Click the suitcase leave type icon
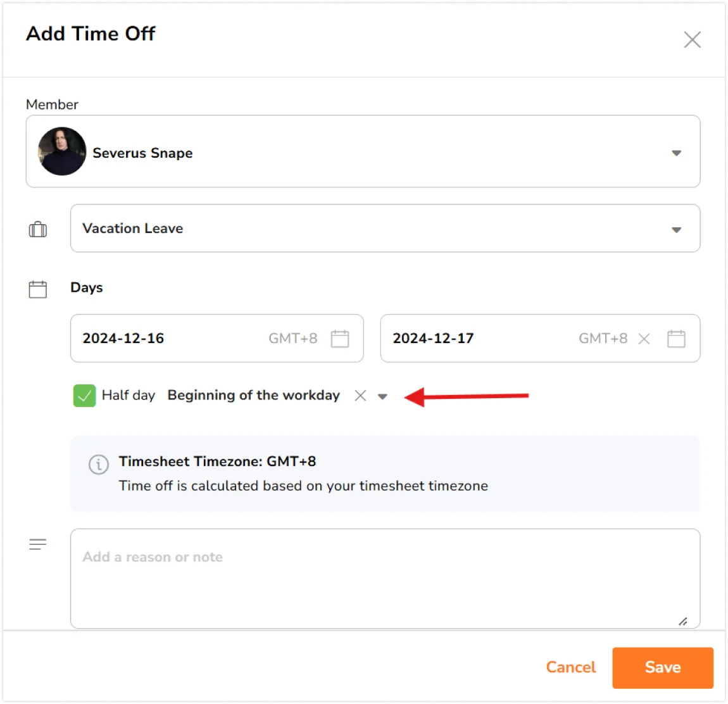 tap(37, 229)
